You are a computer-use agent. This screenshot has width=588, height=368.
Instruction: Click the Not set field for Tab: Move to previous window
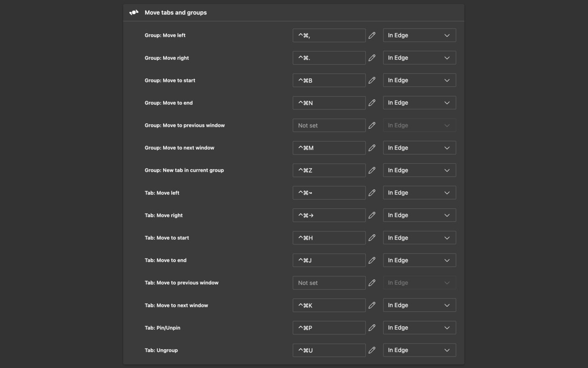tap(329, 283)
